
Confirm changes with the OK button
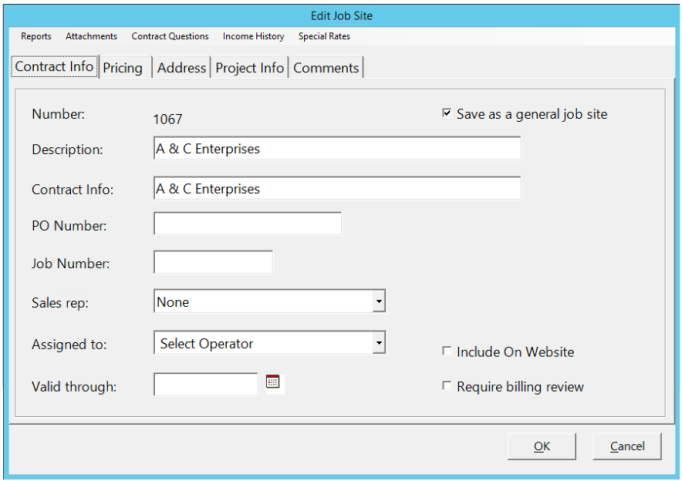point(542,446)
